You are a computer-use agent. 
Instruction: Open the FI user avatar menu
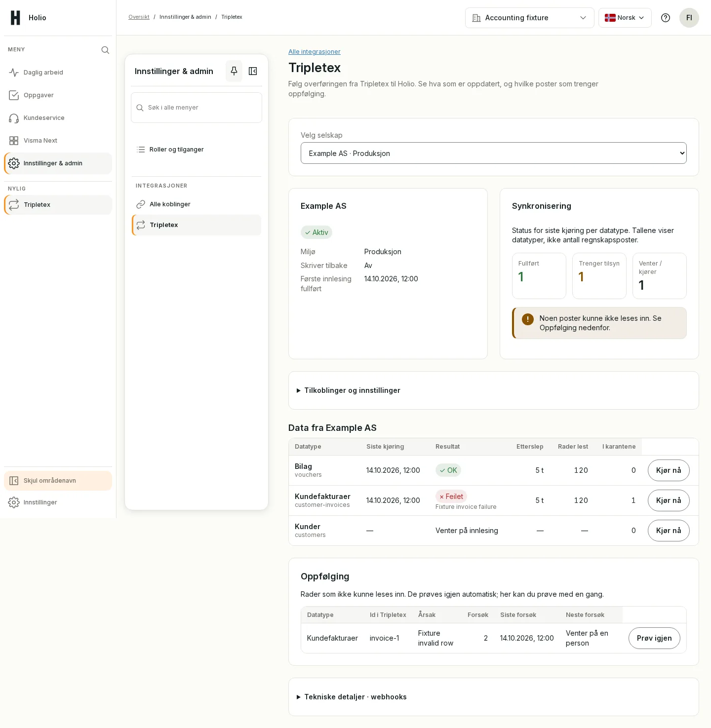(x=689, y=18)
